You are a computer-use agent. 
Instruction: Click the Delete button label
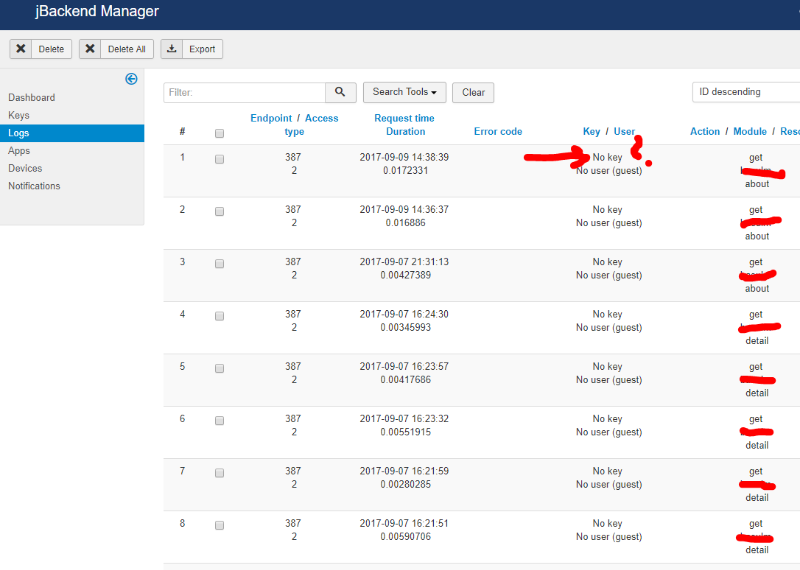click(51, 49)
